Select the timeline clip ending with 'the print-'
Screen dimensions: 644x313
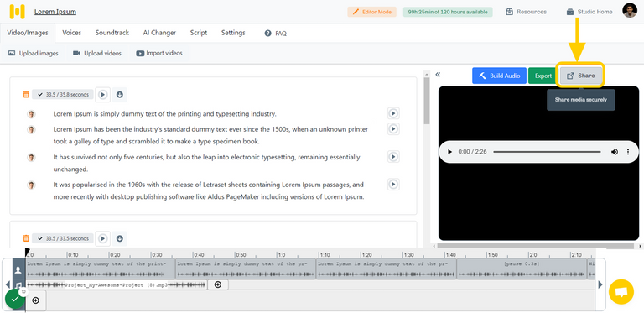tap(101, 269)
